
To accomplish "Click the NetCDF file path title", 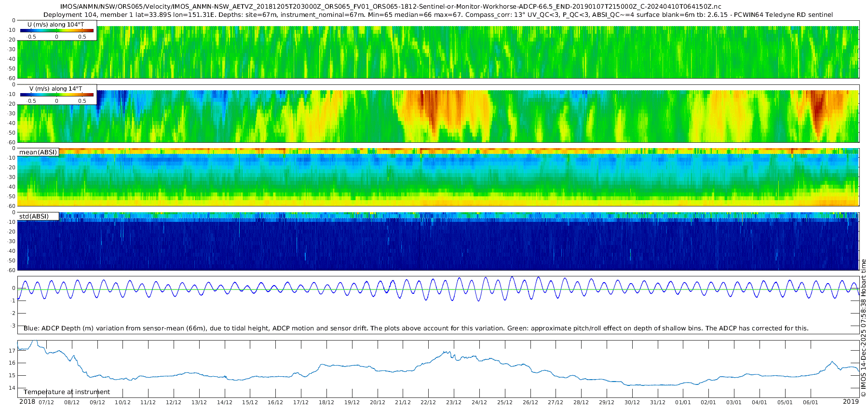I will 391,7.
